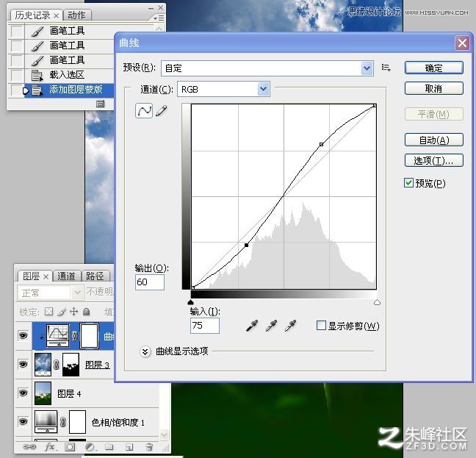Open 选项(T)... options button
This screenshot has height=458, width=476.
[434, 160]
